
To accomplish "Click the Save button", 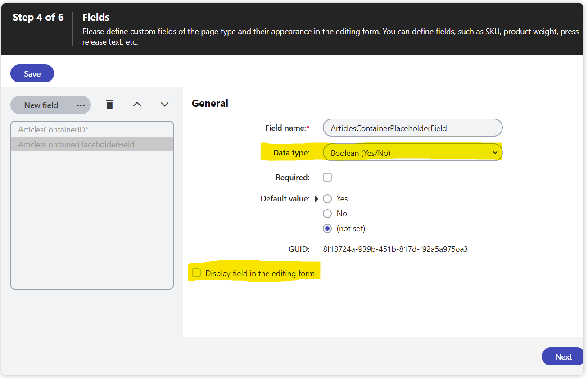I will click(32, 73).
